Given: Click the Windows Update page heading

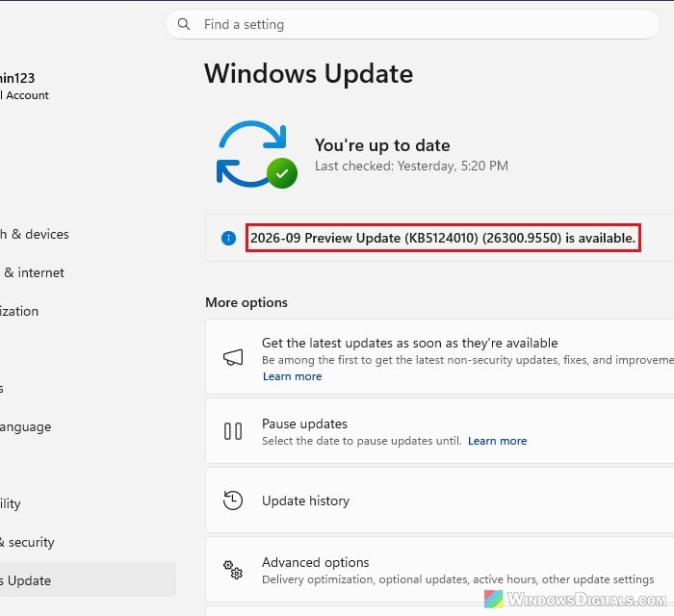Looking at the screenshot, I should [309, 74].
